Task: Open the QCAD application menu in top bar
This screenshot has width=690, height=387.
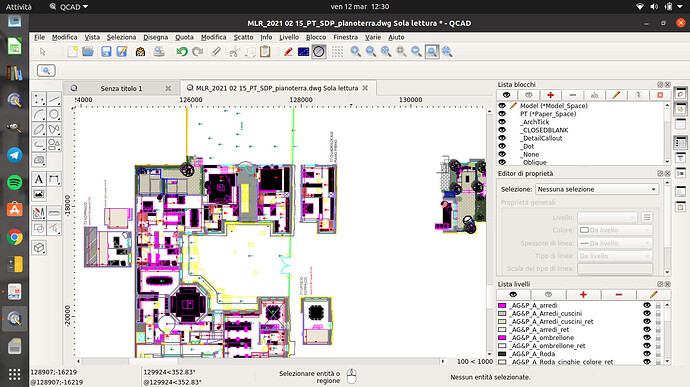Action: point(69,7)
